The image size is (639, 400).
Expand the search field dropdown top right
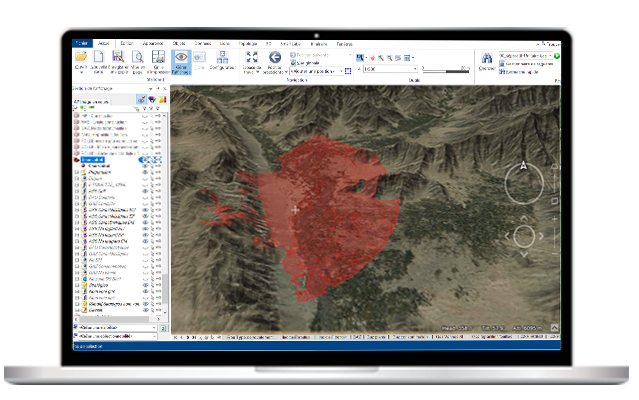coord(549,54)
